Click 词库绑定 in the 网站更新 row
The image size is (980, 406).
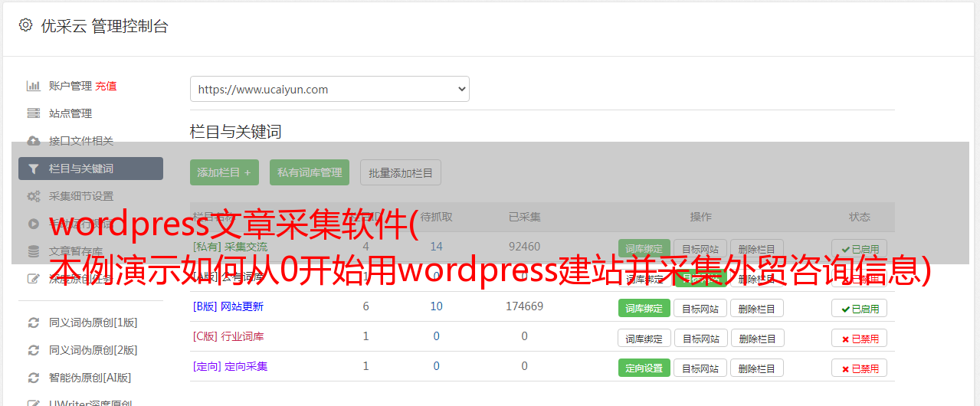point(644,309)
